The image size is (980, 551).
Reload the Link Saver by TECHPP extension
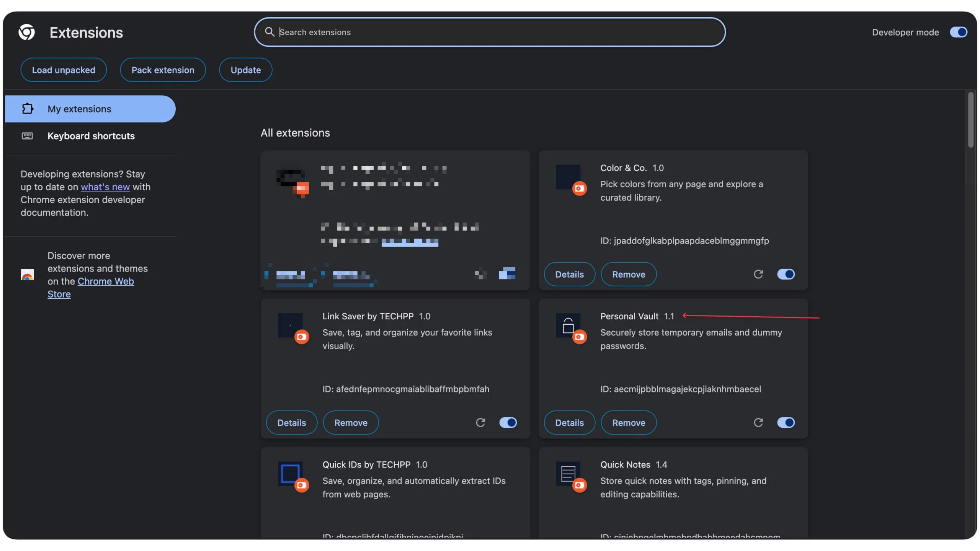click(481, 422)
